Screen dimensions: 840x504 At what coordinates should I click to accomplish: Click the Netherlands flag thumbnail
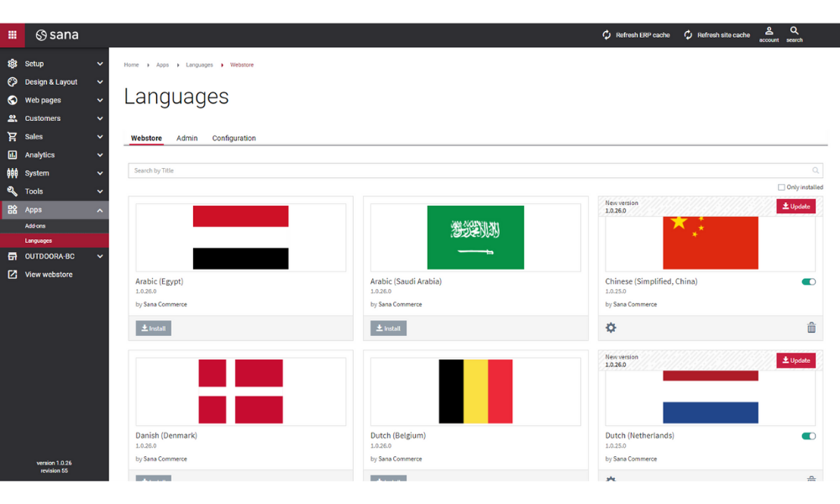pos(711,396)
